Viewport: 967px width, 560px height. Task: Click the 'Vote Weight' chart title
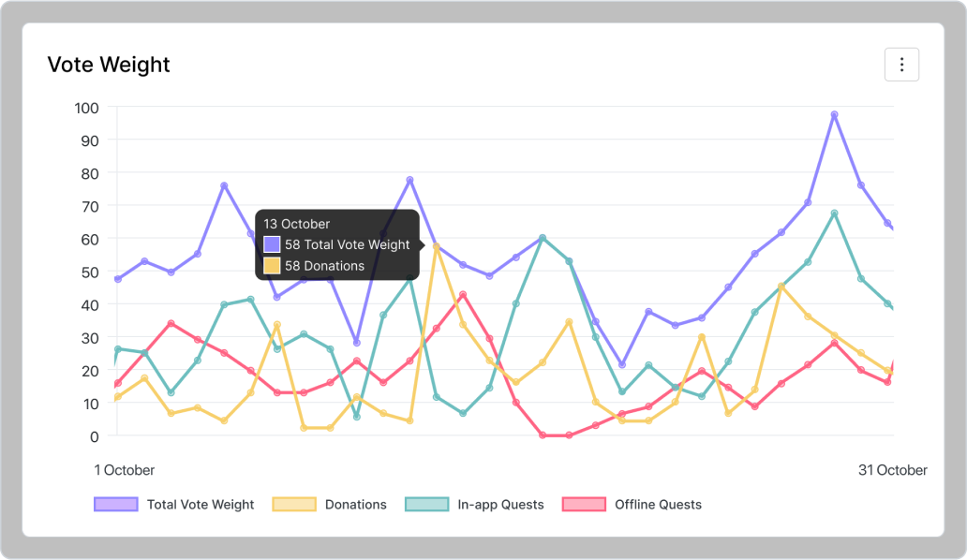pos(109,65)
